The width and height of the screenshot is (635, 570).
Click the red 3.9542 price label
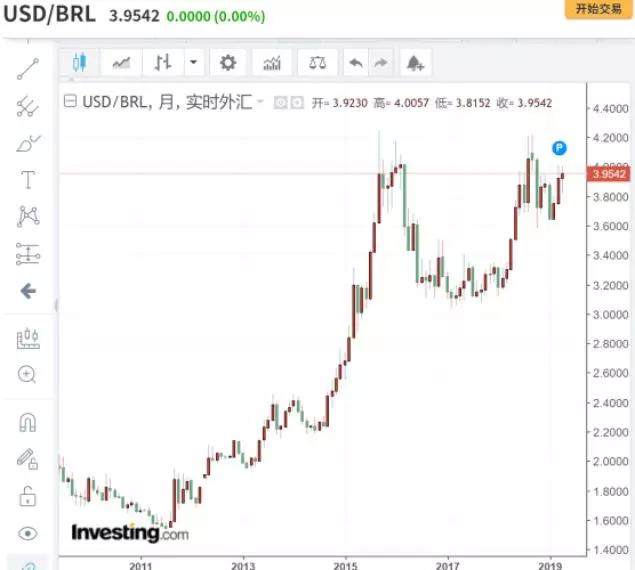tap(609, 174)
